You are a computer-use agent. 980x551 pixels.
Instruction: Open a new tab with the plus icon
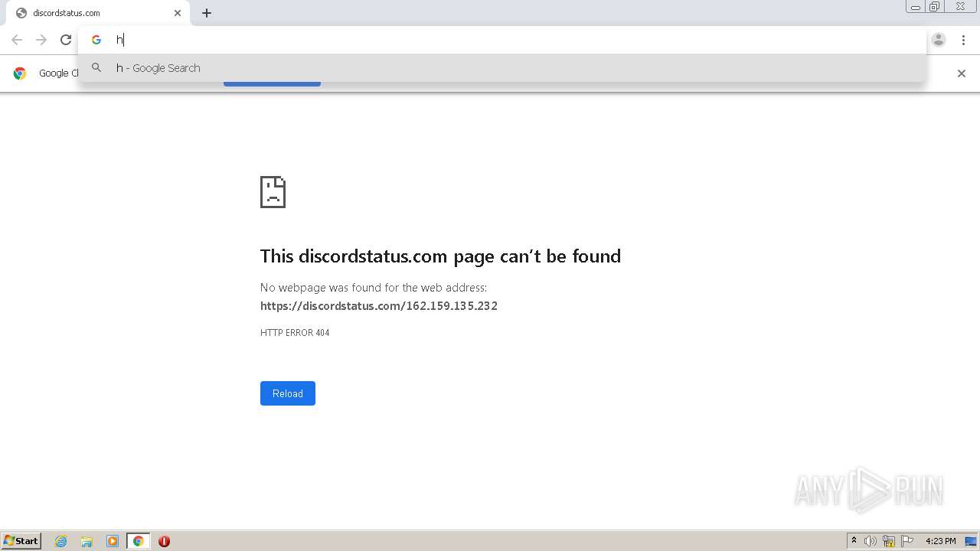(207, 13)
